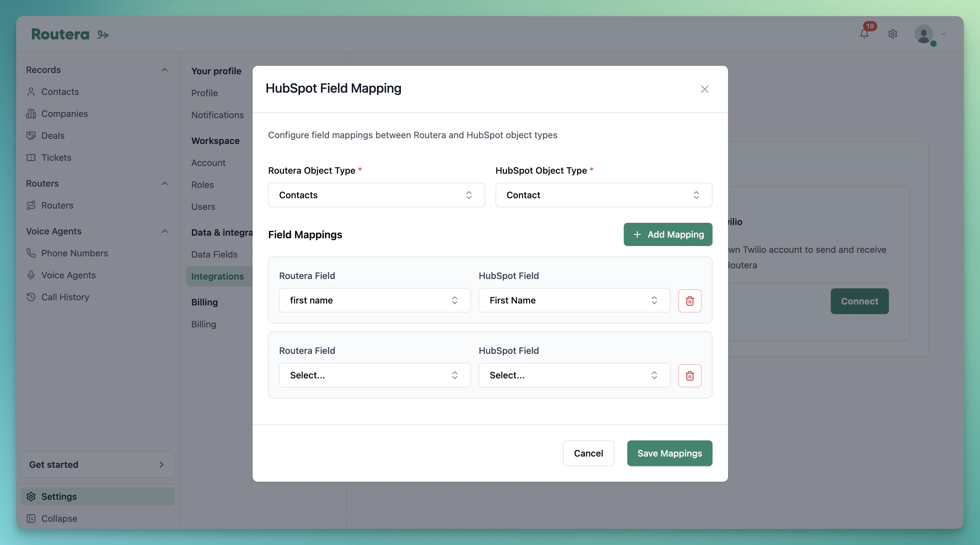Delete the empty Select mapping row
The height and width of the screenshot is (545, 980).
(690, 375)
